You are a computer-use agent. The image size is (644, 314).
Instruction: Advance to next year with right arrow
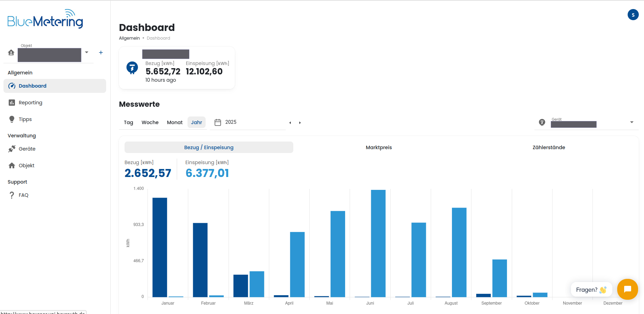tap(300, 123)
